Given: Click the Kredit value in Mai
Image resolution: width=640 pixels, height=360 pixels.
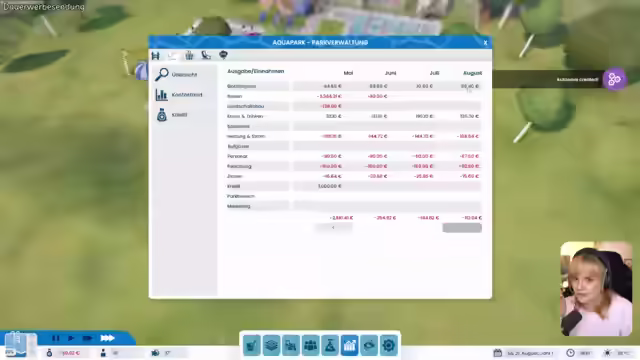Looking at the screenshot, I should point(329,186).
